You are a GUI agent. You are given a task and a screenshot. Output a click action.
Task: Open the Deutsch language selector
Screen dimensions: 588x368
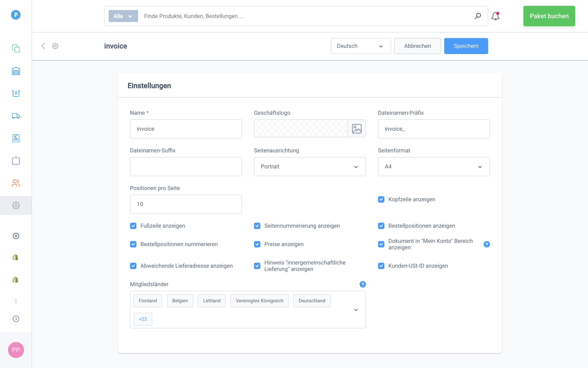tap(360, 46)
